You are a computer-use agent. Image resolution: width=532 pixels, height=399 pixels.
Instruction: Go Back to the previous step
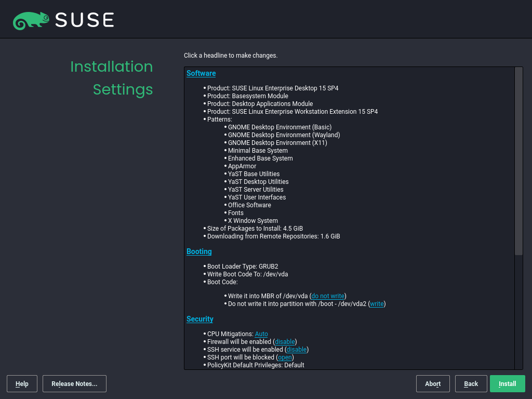pyautogui.click(x=471, y=384)
